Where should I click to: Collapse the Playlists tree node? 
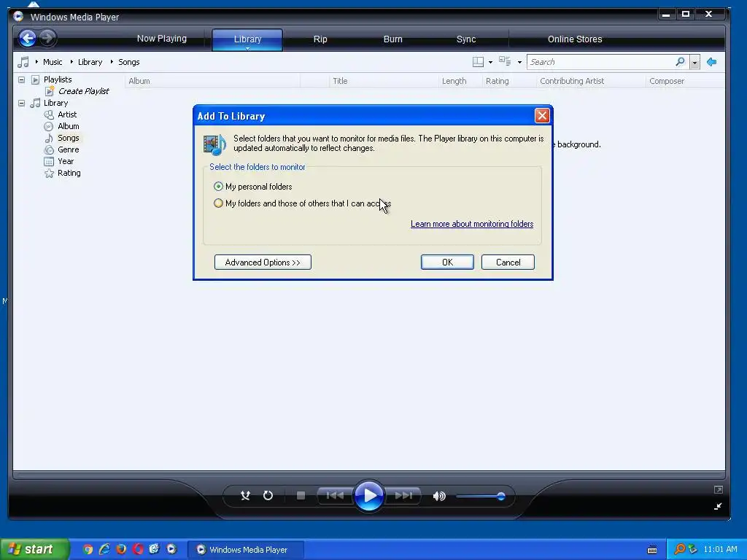click(x=21, y=79)
